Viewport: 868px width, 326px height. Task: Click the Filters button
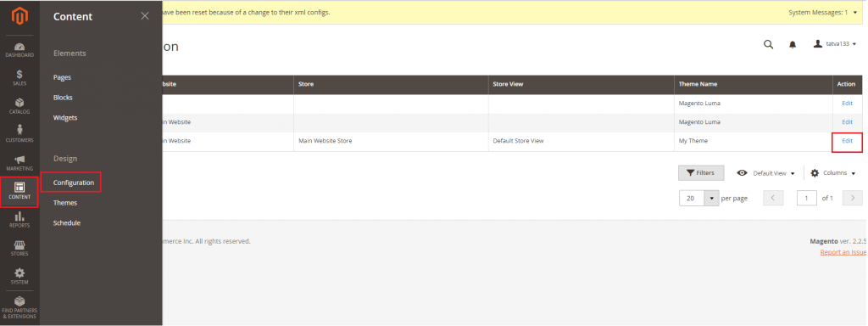tap(700, 173)
